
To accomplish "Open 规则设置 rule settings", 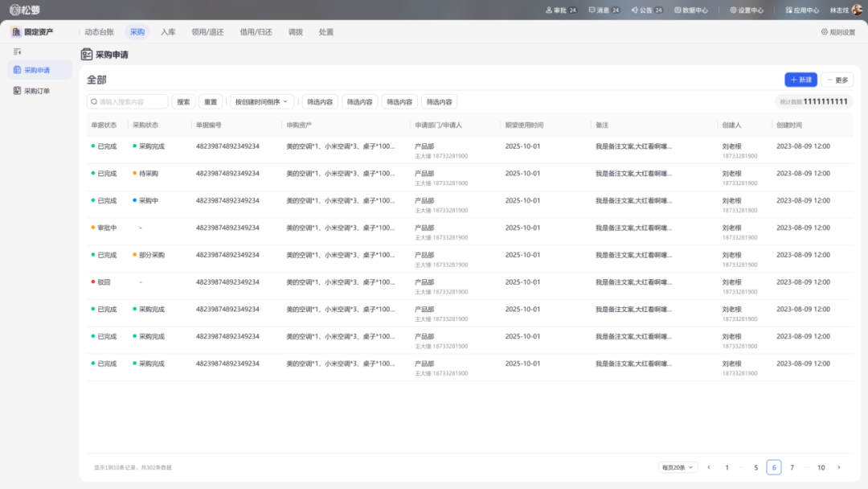I will [837, 32].
